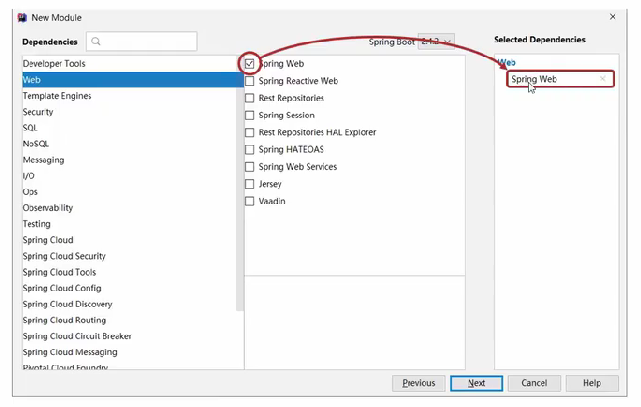Check the Rest Repositories option
Viewport: 641px width, 407px height.
249,98
